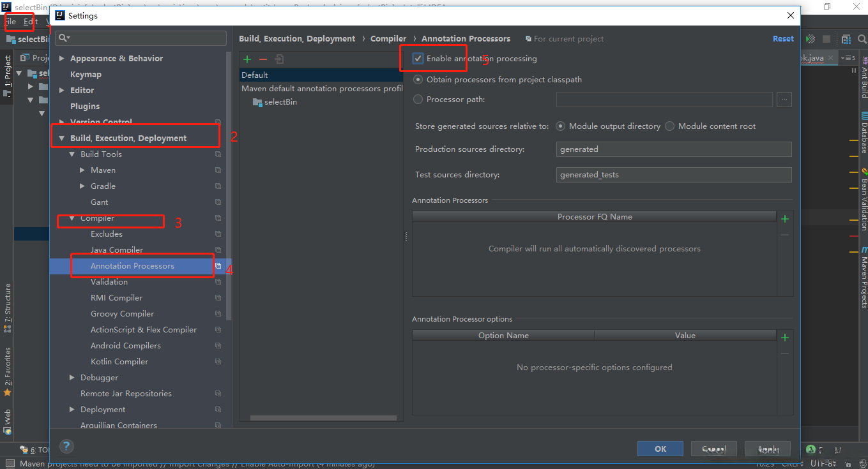Viewport: 868px width, 469px height.
Task: Click the tool window toggle icon in status bar
Action: [10, 464]
